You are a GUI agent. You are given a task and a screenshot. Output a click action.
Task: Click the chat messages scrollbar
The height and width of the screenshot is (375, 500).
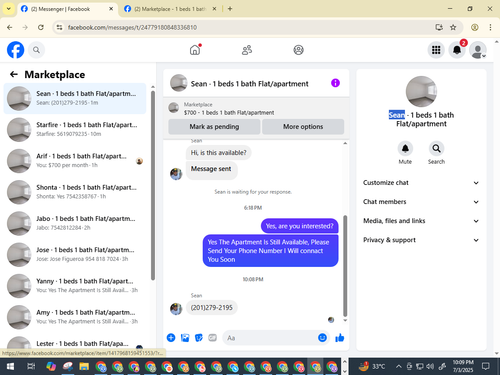click(x=345, y=266)
